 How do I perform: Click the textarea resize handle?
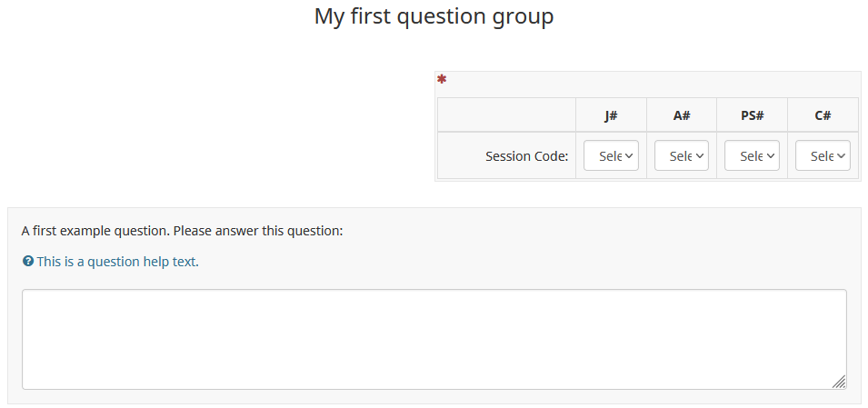839,383
